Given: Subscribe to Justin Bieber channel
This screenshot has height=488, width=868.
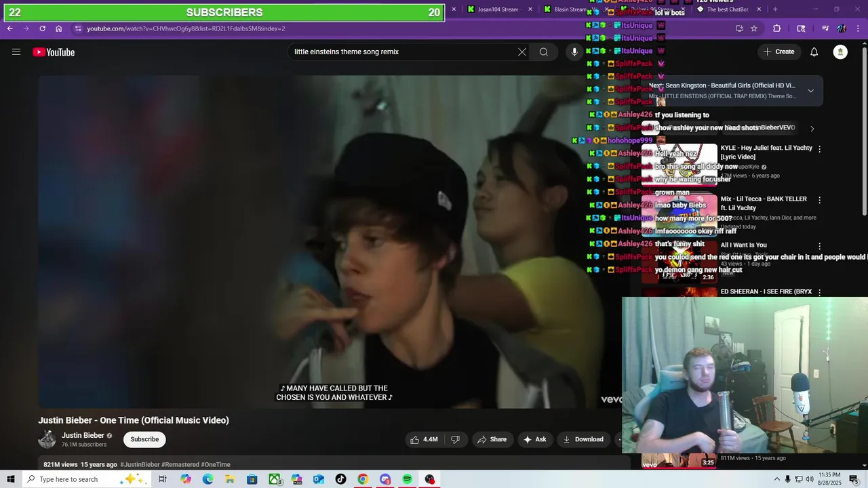Looking at the screenshot, I should pos(144,439).
